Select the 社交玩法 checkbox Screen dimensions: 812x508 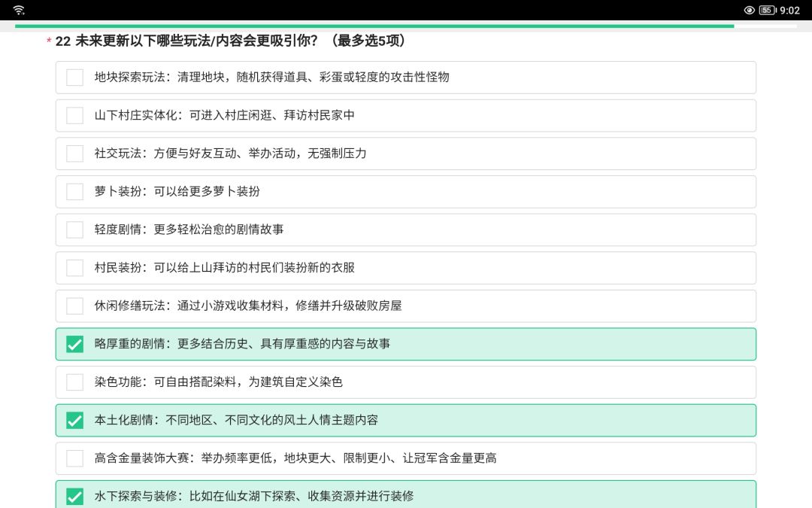click(74, 154)
